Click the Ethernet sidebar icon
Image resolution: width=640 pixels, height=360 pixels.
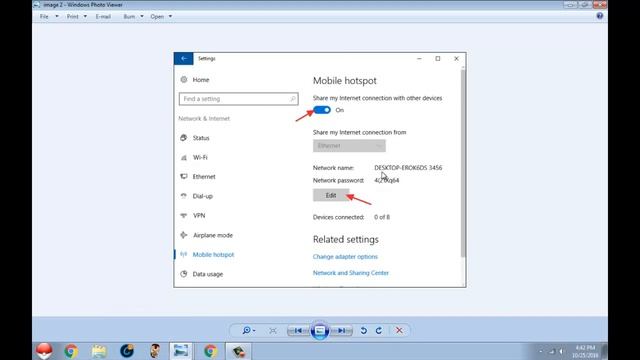[x=184, y=177]
